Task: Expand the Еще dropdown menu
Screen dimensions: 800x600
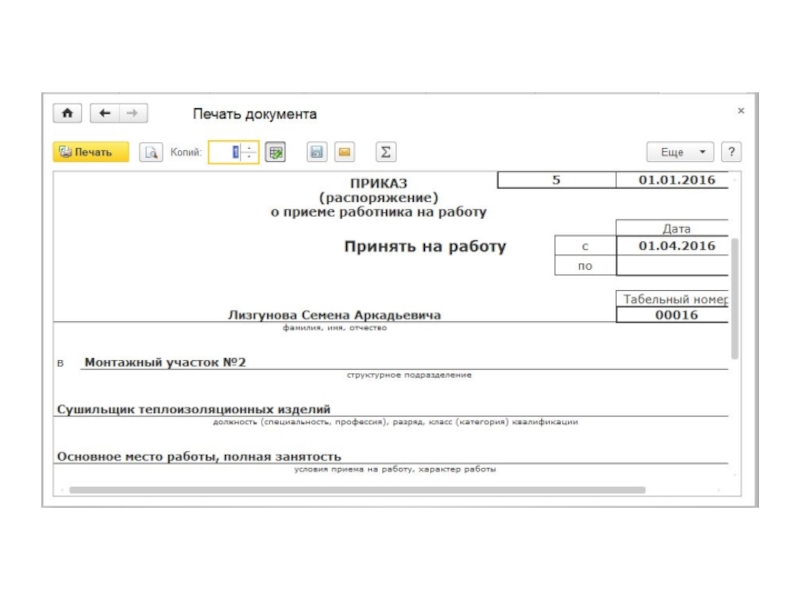Action: tap(680, 152)
